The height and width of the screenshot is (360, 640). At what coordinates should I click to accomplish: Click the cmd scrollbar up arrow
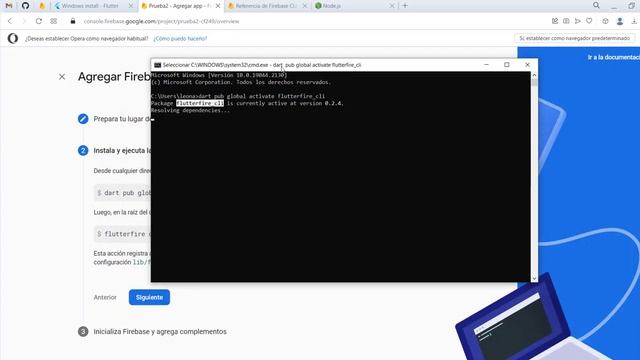534,76
